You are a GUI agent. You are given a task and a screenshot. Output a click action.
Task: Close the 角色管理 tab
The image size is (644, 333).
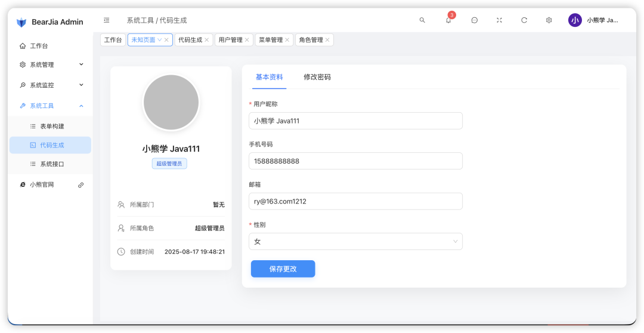click(x=327, y=40)
